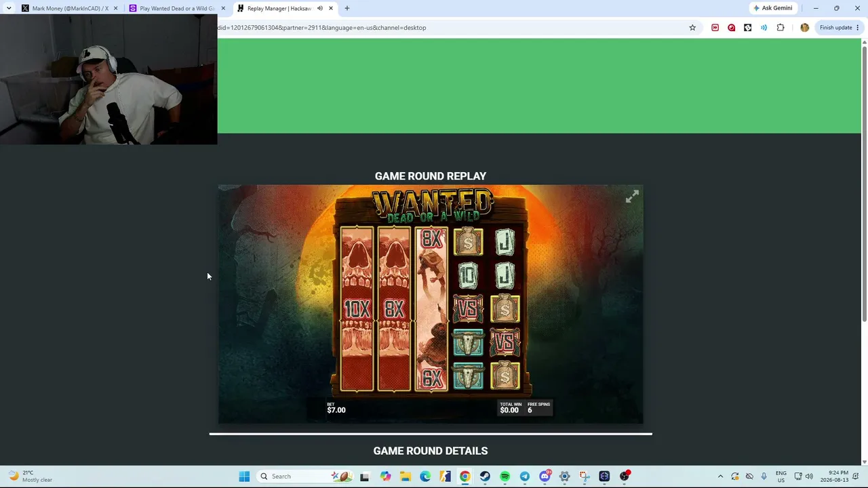
Task: Open the microphone tray icon
Action: coord(764,476)
